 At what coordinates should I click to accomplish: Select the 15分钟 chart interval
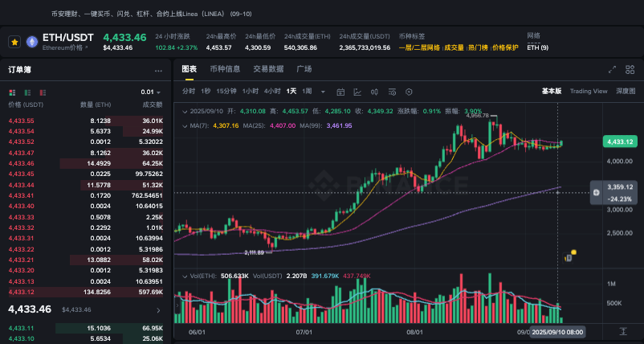coord(226,92)
